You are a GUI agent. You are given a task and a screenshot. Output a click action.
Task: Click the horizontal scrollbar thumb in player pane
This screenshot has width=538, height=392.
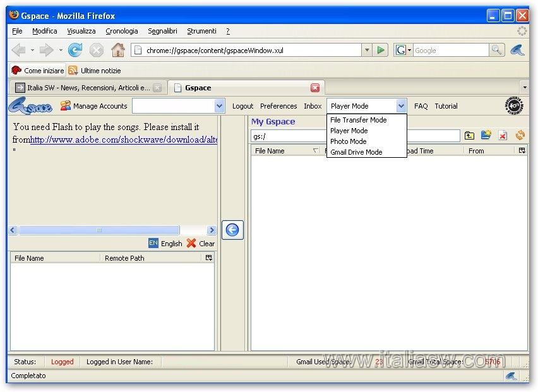point(99,230)
